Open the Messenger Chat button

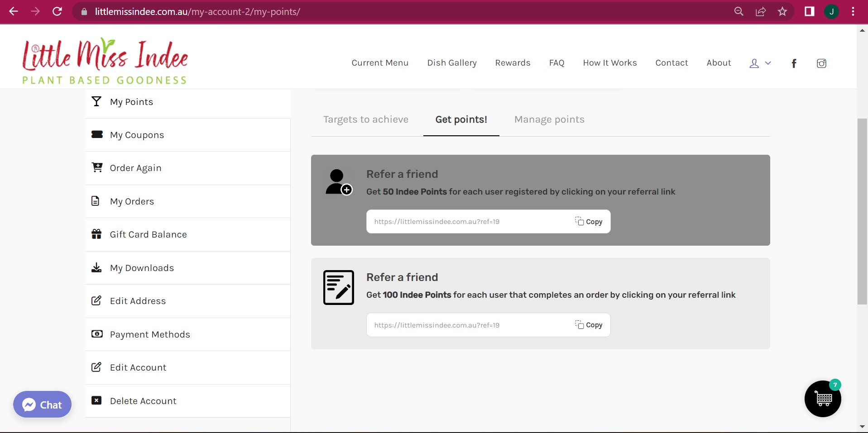42,404
